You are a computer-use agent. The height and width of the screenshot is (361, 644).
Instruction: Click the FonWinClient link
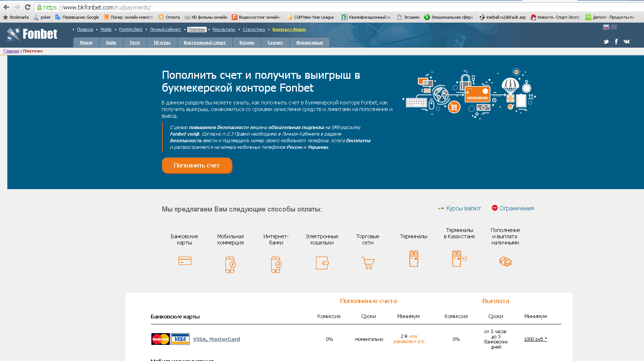click(x=130, y=29)
